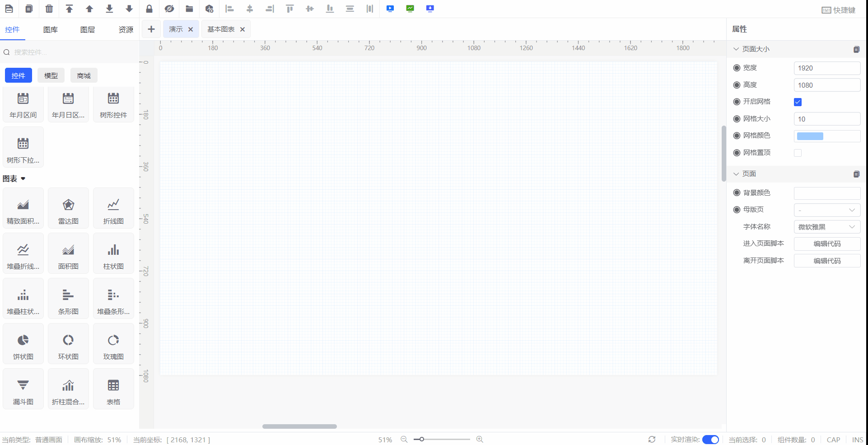Open the font name dropdown
Screen dimensions: 868x445
pyautogui.click(x=827, y=227)
